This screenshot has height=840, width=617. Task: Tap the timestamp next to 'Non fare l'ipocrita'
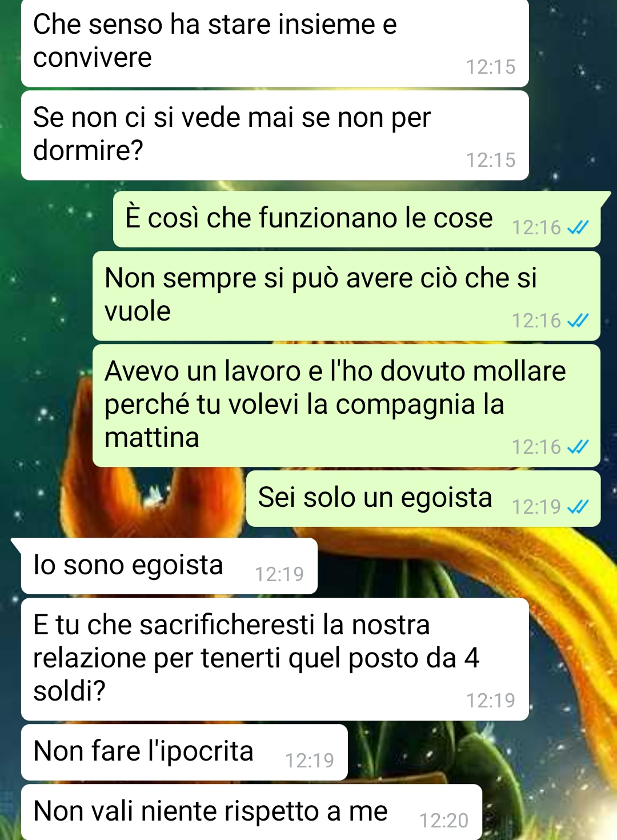(x=310, y=761)
